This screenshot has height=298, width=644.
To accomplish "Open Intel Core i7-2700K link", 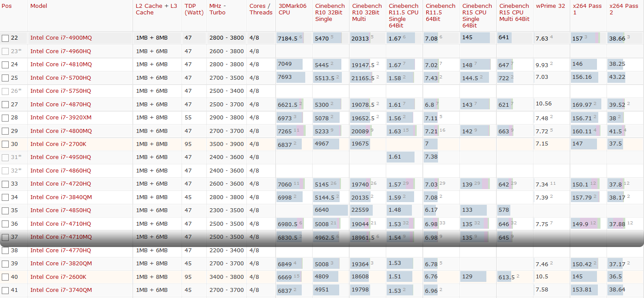I will (58, 144).
